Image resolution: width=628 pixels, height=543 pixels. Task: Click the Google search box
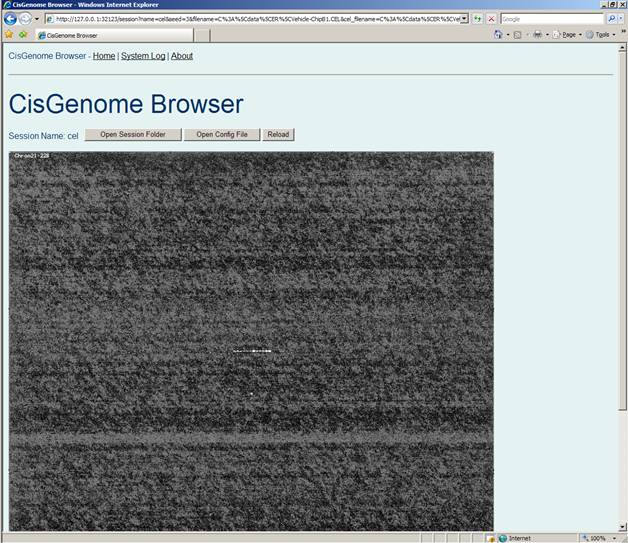pos(552,19)
